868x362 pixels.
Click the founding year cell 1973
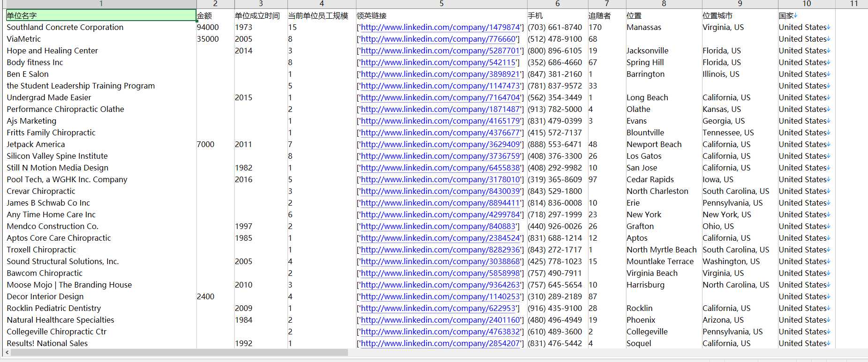point(261,27)
